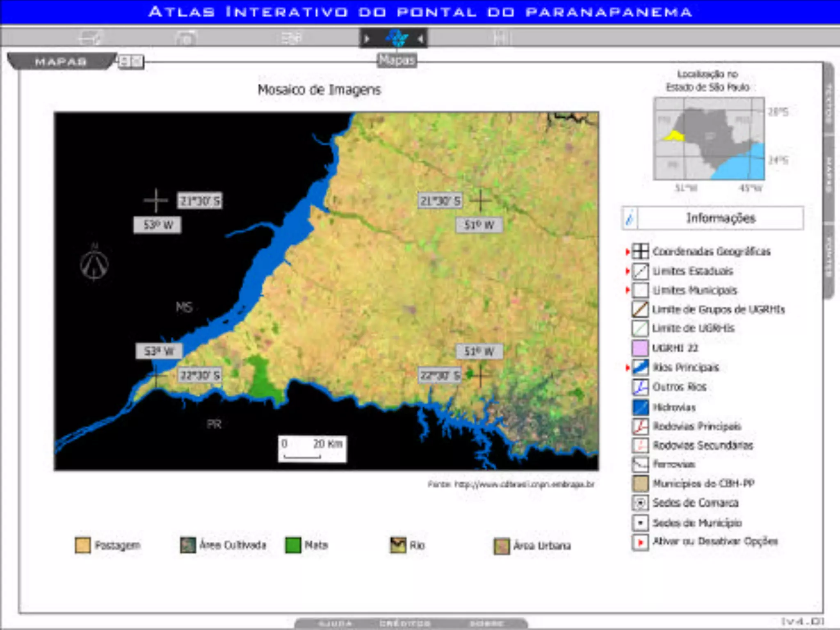Click the Rodovias Principais layer icon

tap(640, 426)
